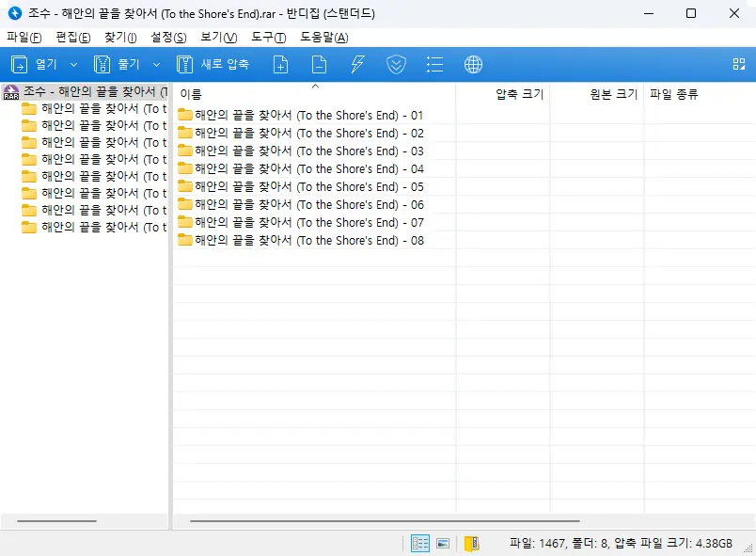Open the code page list icon
Viewport: 756px width, 556px height.
coord(434,64)
